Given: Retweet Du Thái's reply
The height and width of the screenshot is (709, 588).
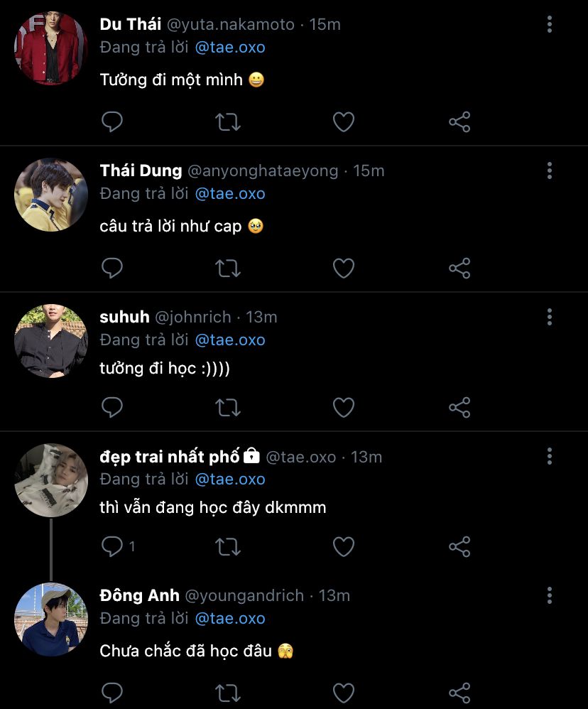Looking at the screenshot, I should click(228, 122).
